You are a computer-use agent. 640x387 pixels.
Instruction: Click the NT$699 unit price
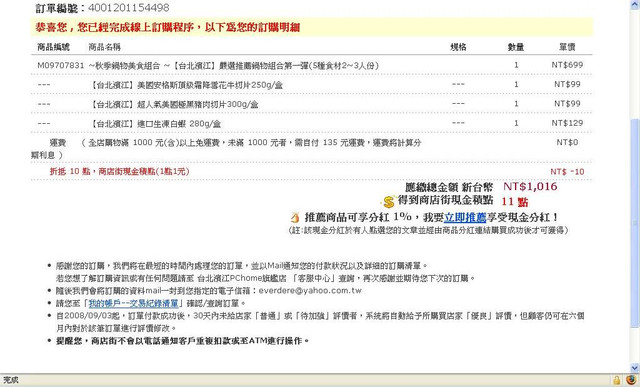click(x=567, y=65)
